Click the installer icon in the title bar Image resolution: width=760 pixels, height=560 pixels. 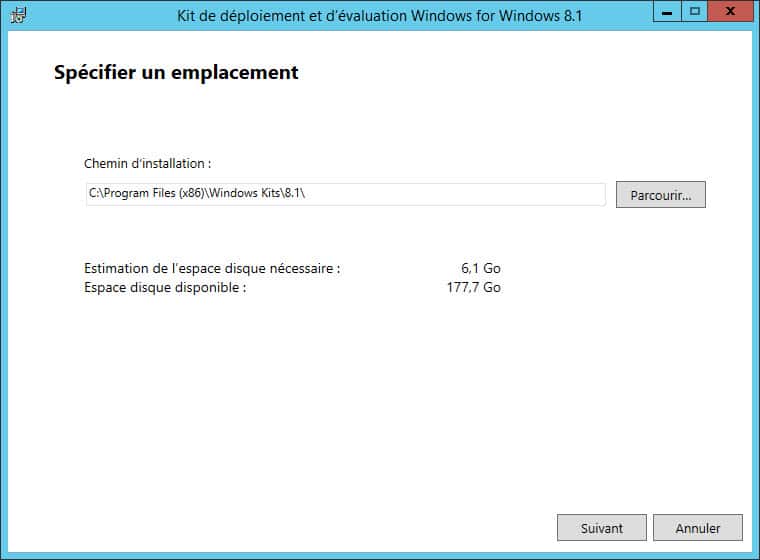tap(18, 15)
